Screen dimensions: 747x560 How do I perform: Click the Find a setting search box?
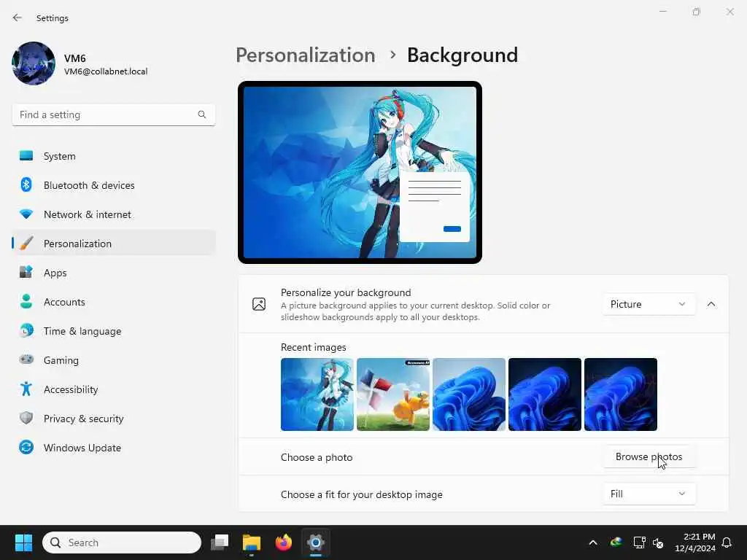(113, 114)
